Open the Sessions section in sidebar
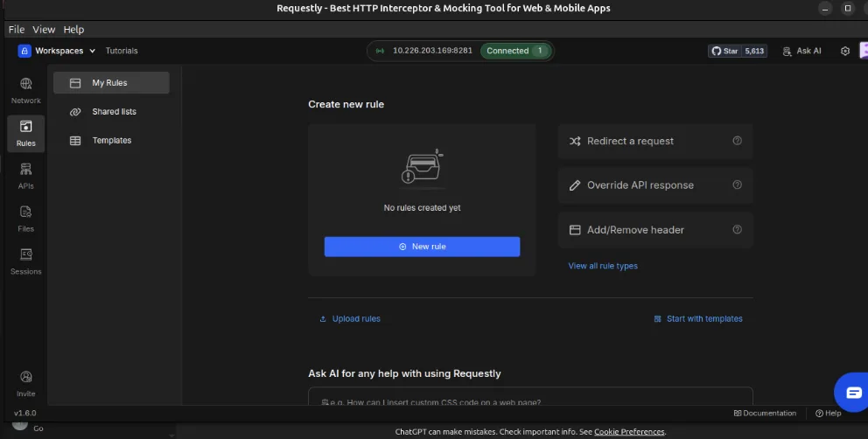 click(x=26, y=261)
